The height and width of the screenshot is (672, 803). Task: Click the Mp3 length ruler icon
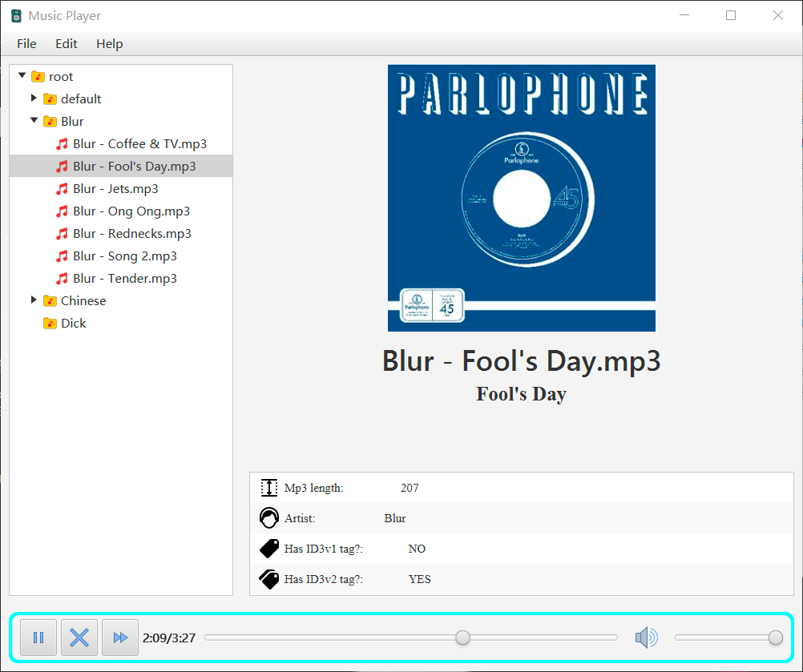269,488
